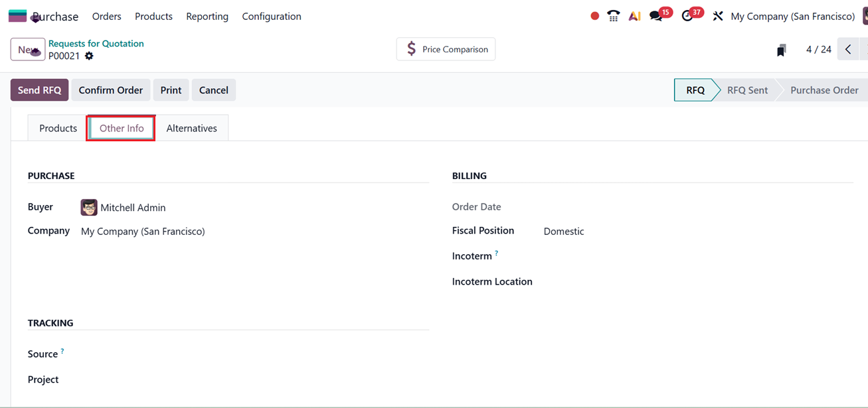Click the Purchase app home icon
The image size is (868, 408).
[x=18, y=16]
